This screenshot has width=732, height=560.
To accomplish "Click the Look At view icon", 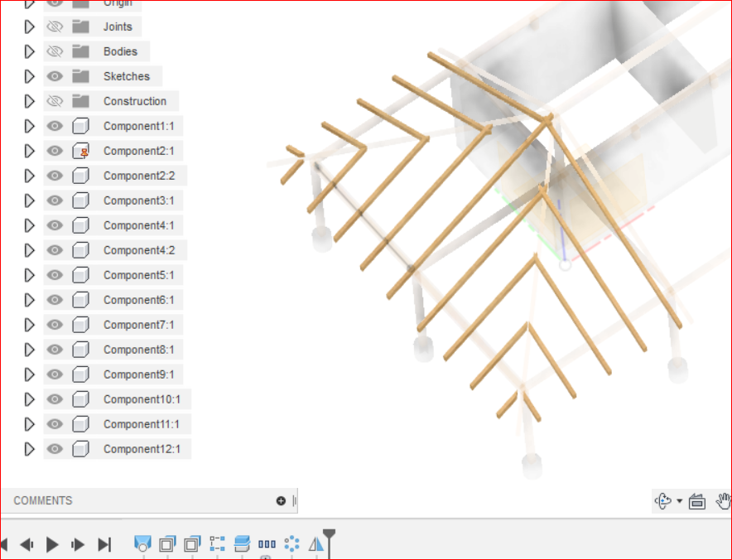I will click(697, 501).
